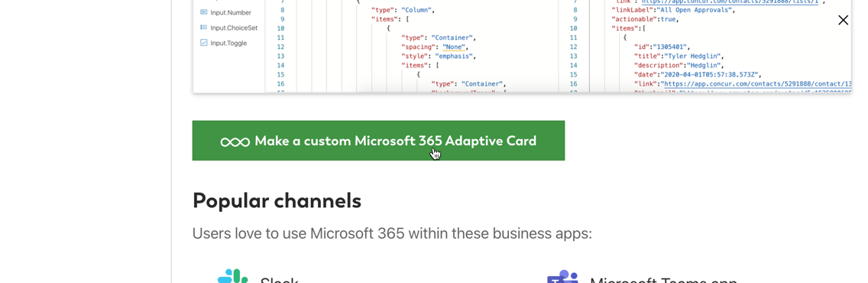Click the Input.Number element icon
Image resolution: width=868 pixels, height=283 pixels.
(x=203, y=12)
